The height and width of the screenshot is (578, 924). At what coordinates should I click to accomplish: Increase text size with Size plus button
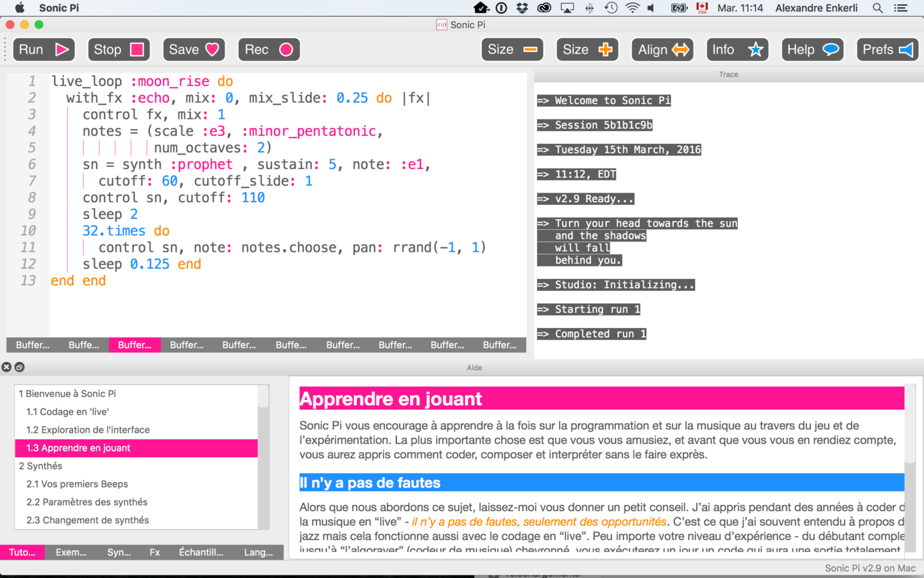point(587,49)
